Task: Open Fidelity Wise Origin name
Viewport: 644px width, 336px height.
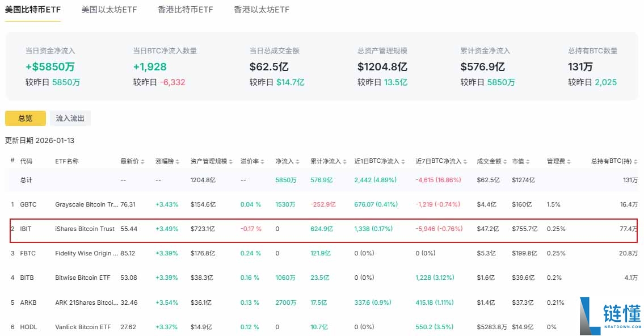Action: pyautogui.click(x=87, y=254)
